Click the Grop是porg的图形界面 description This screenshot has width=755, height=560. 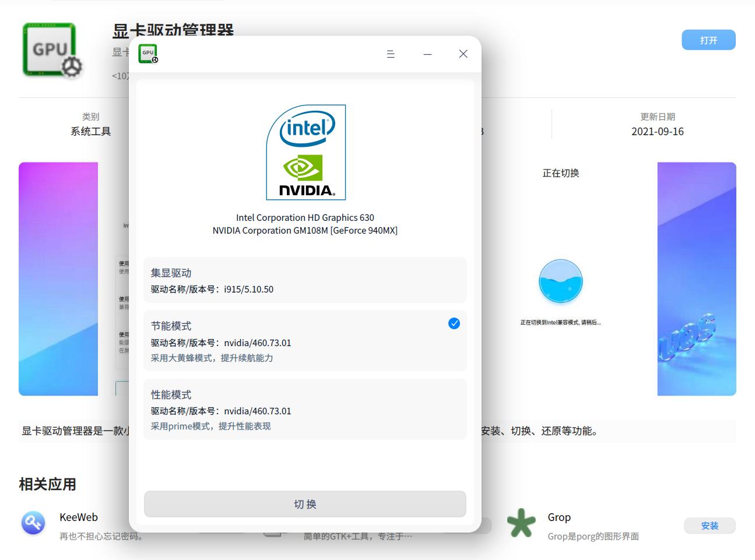pos(594,536)
